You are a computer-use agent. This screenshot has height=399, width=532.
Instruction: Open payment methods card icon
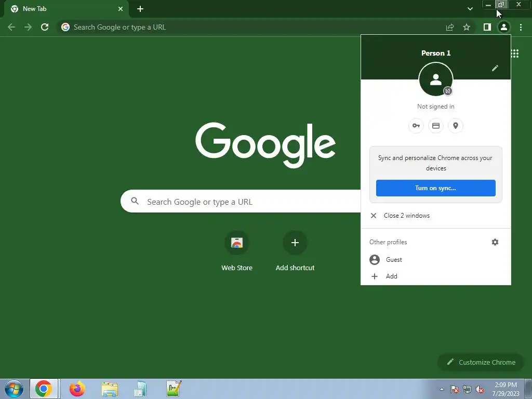pyautogui.click(x=436, y=126)
